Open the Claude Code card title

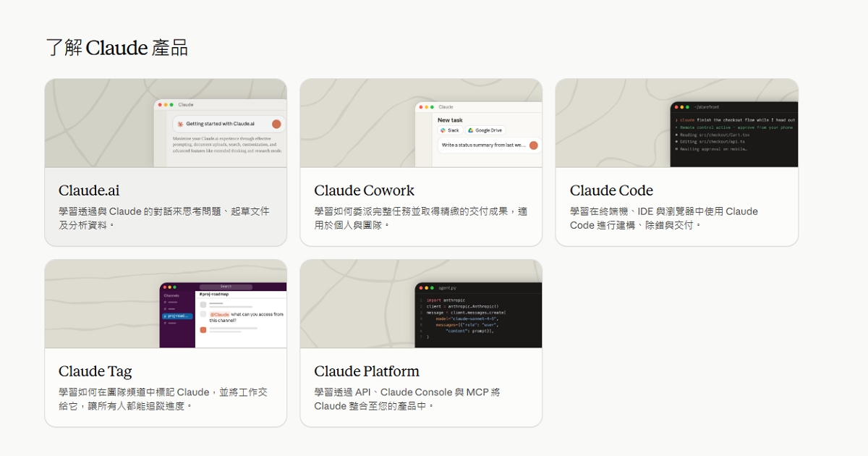[x=611, y=190]
